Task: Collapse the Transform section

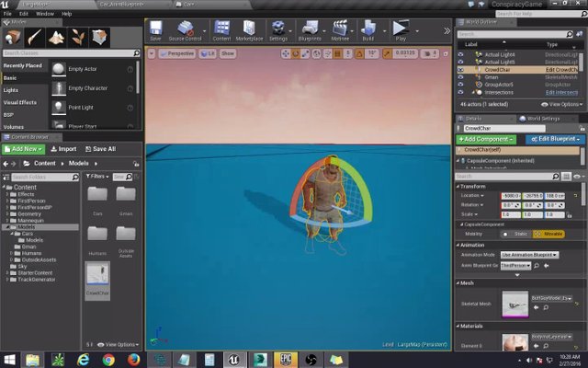Action: [x=458, y=186]
